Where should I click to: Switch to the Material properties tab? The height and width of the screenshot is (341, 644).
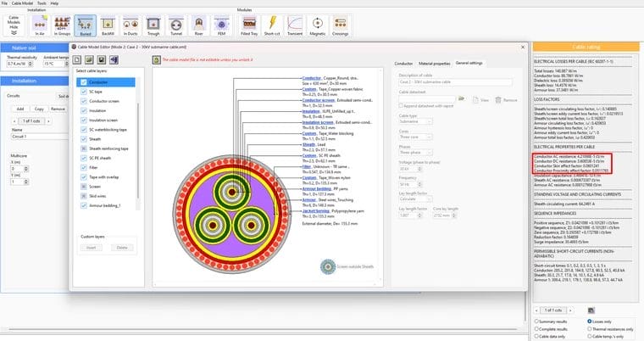434,63
